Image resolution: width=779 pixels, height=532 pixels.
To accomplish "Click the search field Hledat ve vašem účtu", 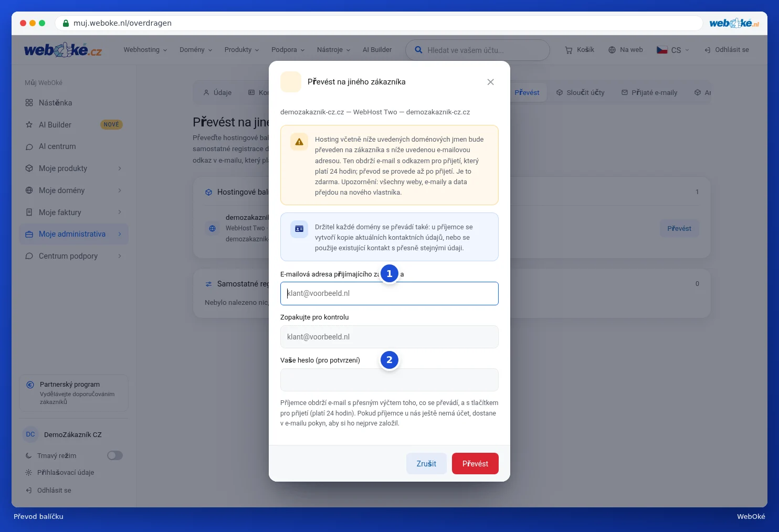I will (x=478, y=50).
